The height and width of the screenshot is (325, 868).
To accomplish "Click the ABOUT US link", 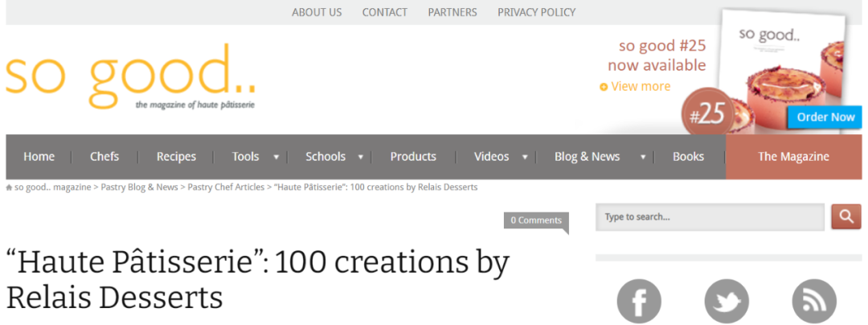I will 317,12.
